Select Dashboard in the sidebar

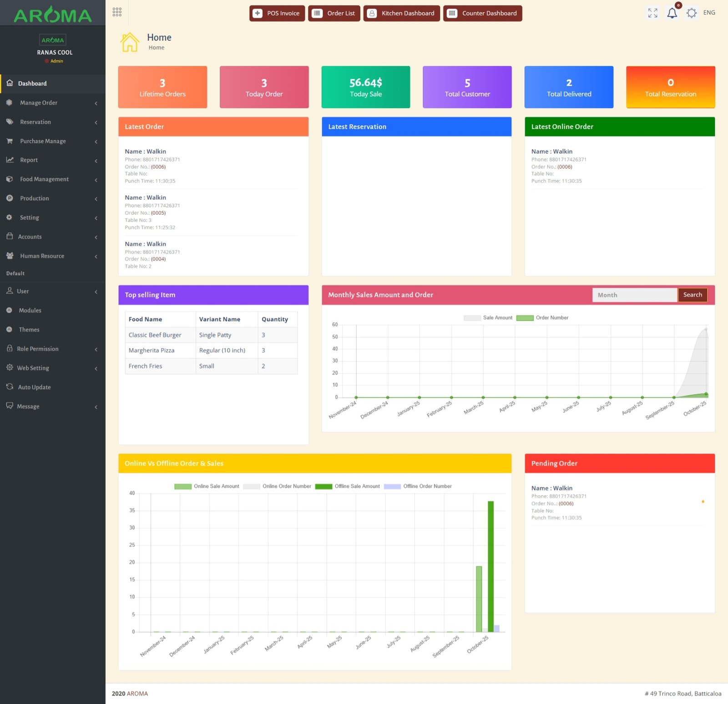coord(32,84)
